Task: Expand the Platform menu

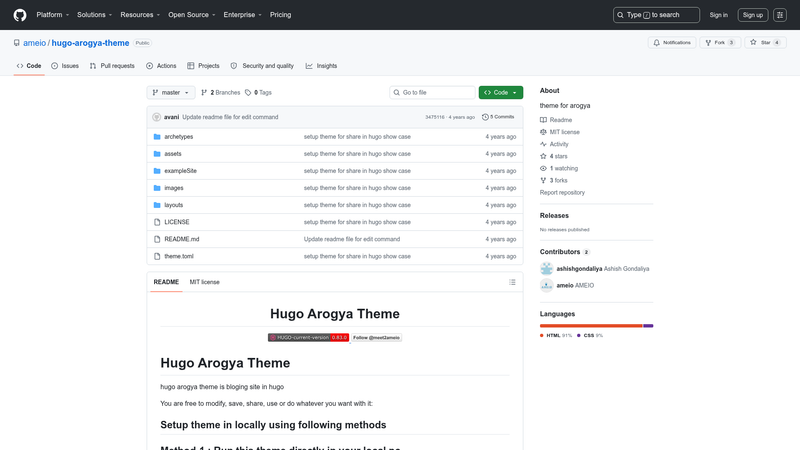Action: [53, 15]
